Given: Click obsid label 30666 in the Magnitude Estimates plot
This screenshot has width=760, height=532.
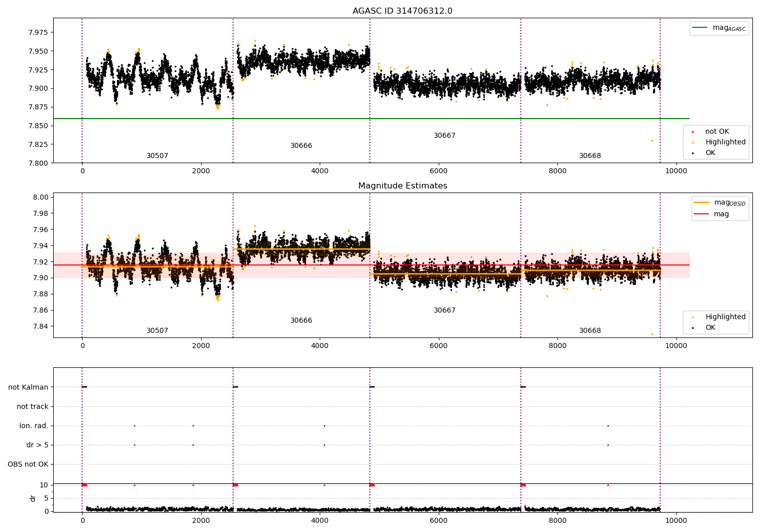Looking at the screenshot, I should pos(301,321).
